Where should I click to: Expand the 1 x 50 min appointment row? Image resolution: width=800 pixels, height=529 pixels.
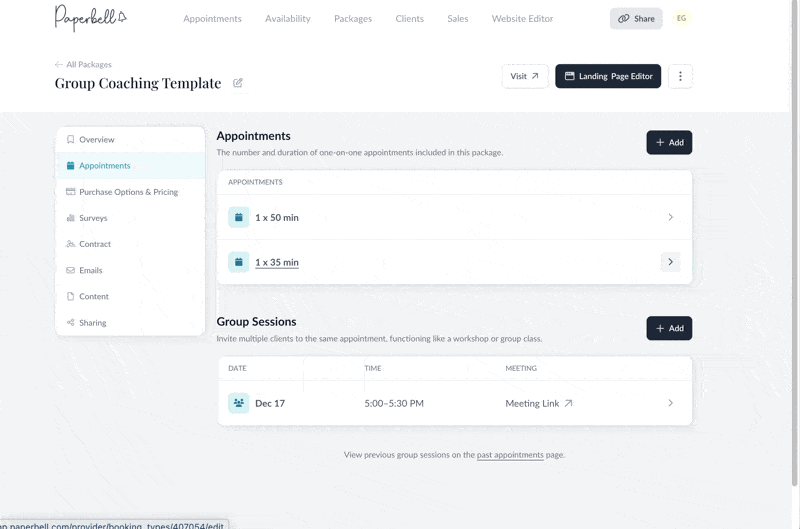click(x=670, y=217)
